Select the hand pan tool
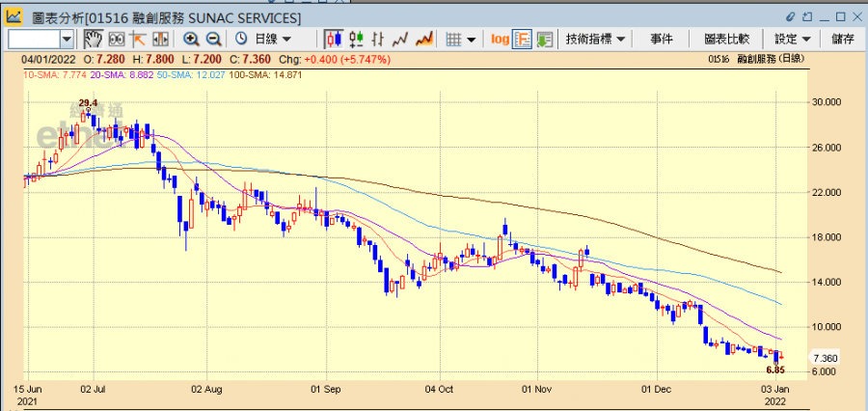 pos(94,39)
